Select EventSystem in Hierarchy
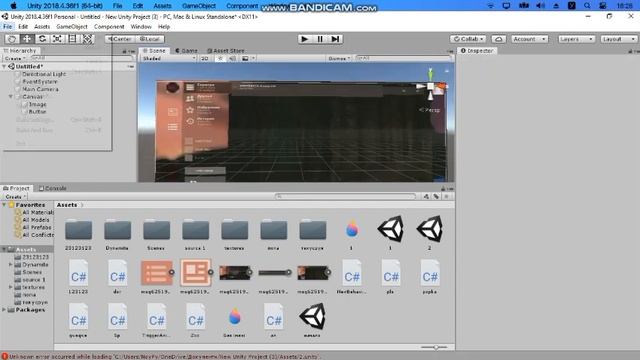Viewport: 640px width, 360px height. [x=40, y=82]
